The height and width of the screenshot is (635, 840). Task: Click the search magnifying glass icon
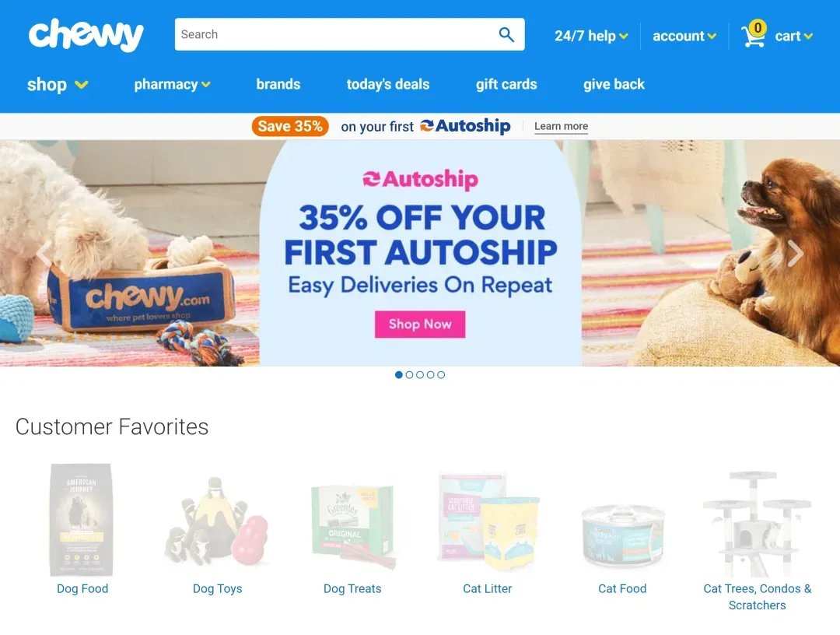(x=506, y=34)
